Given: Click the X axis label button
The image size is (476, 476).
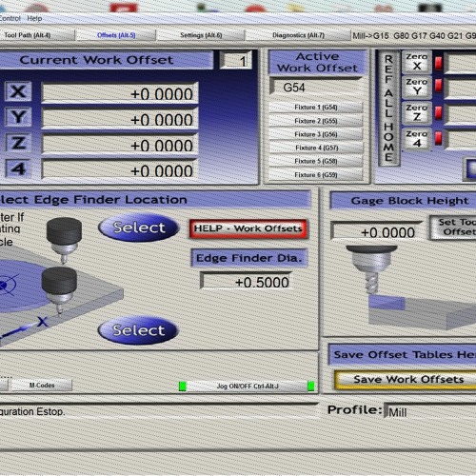Looking at the screenshot, I should [18, 91].
